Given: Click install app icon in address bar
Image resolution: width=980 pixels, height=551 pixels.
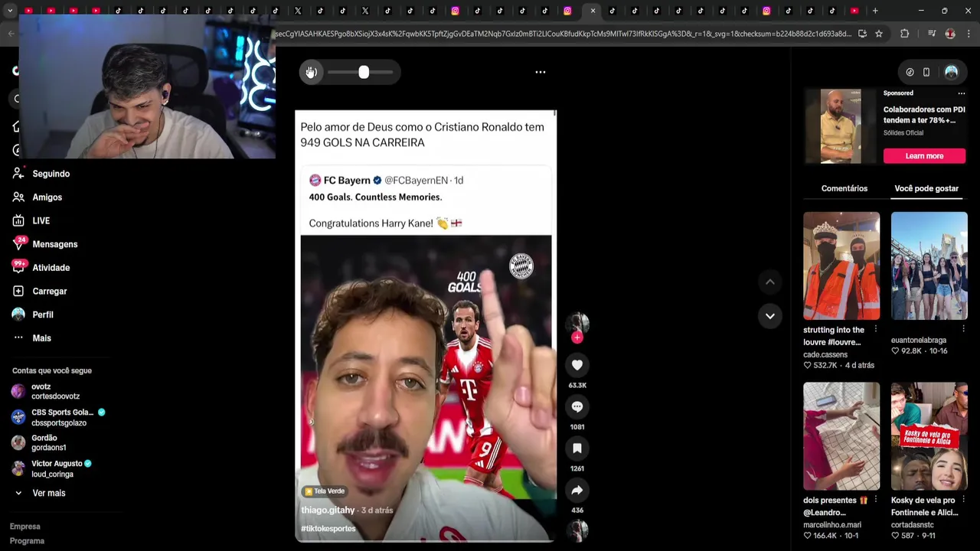Looking at the screenshot, I should (862, 34).
